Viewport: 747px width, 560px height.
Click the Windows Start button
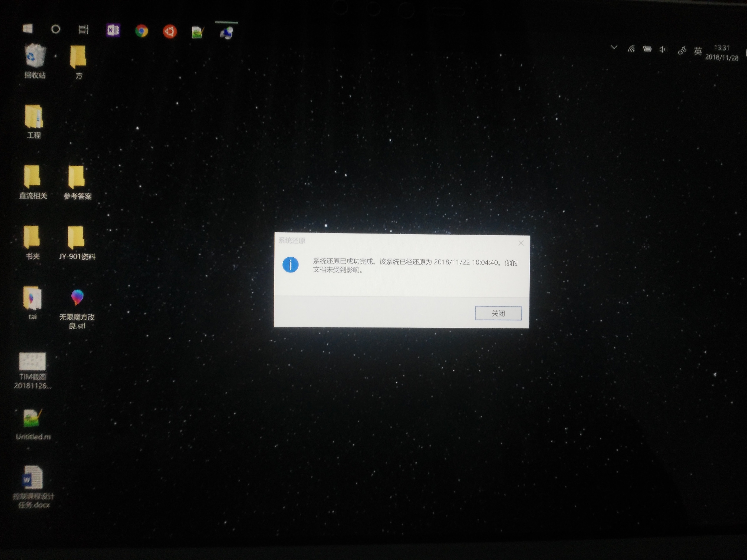(28, 29)
